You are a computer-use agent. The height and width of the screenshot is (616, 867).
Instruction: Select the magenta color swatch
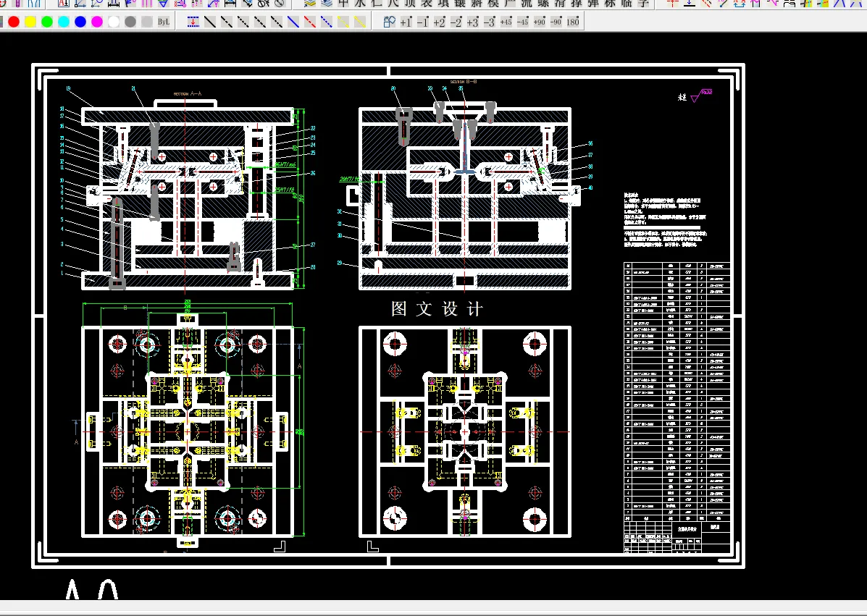pos(97,22)
